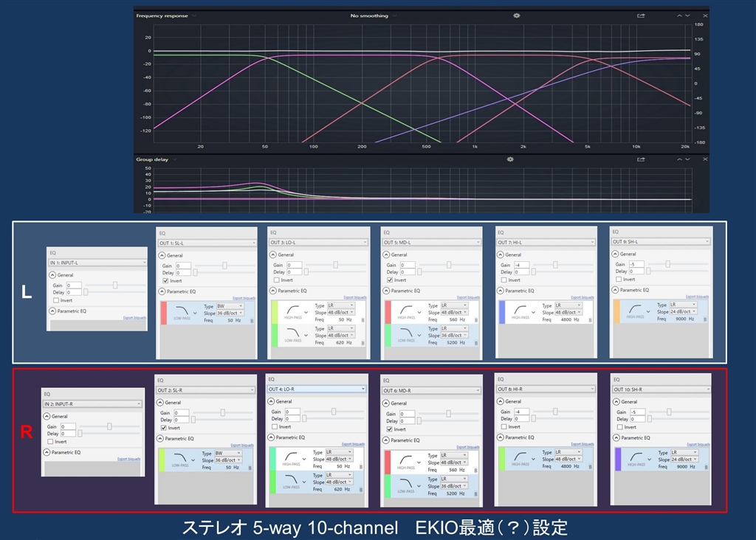The width and height of the screenshot is (756, 540).
Task: Open the OUT 10: SH-R channel dropdown
Action: 661,390
